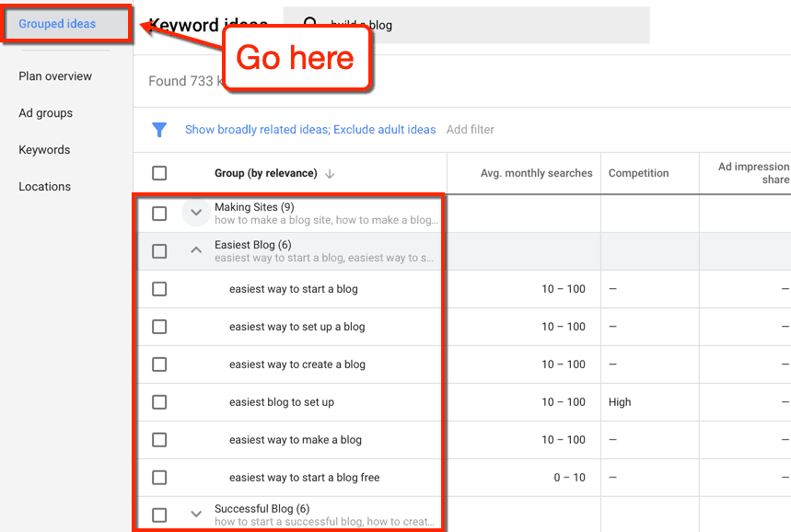
Task: Select the easiest way to start a blog checkbox
Action: tap(159, 288)
